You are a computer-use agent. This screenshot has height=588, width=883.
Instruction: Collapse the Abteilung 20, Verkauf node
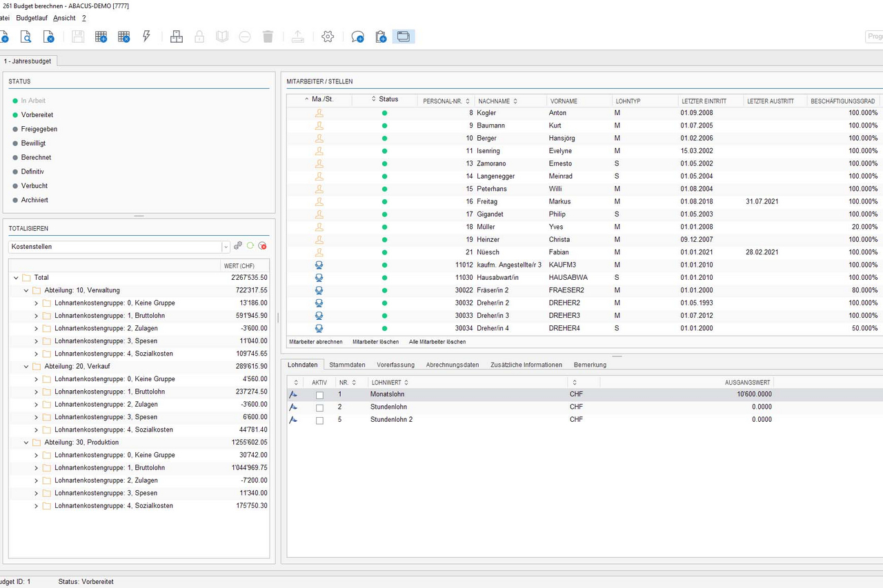pos(26,366)
